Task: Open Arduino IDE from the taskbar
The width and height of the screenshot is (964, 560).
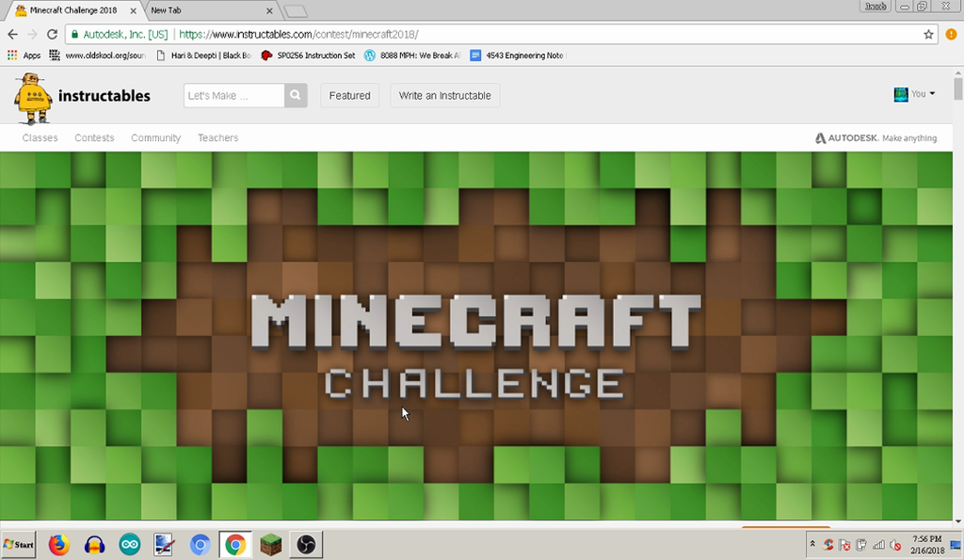Action: (129, 544)
